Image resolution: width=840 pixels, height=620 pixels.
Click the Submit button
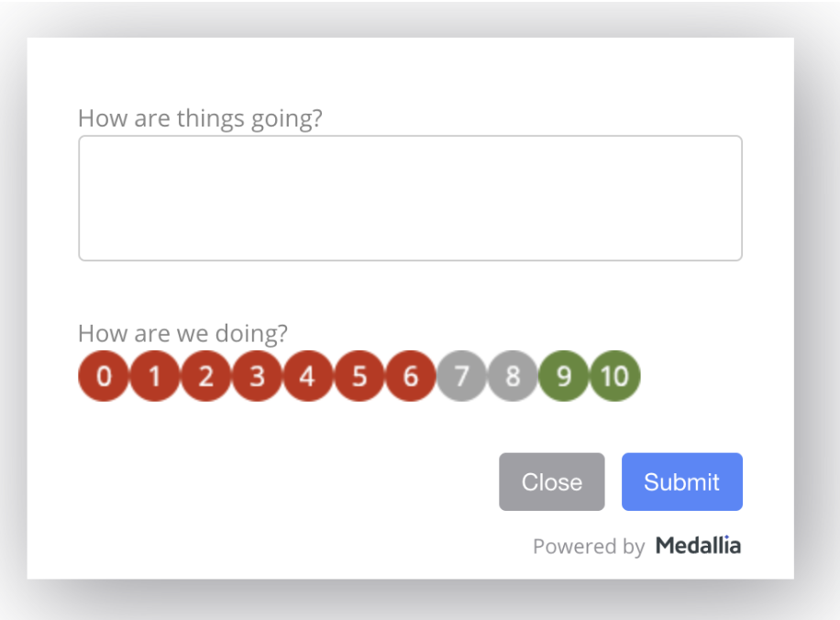(x=682, y=482)
